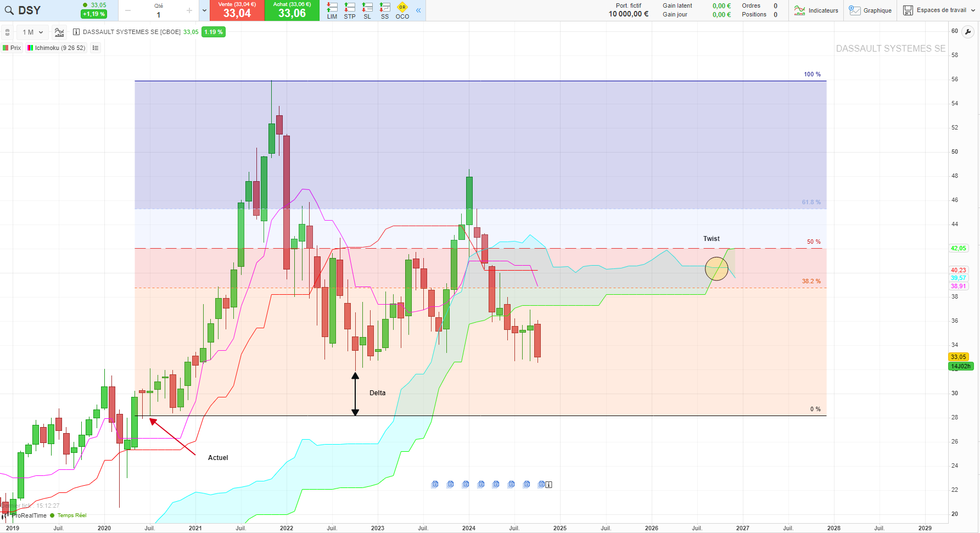Click the 2024 label on time axis
Screen dimensions: 980x533
pyautogui.click(x=469, y=528)
